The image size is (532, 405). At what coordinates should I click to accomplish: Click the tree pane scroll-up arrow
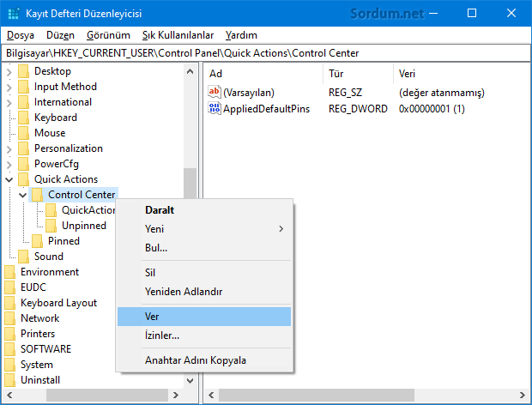(190, 71)
